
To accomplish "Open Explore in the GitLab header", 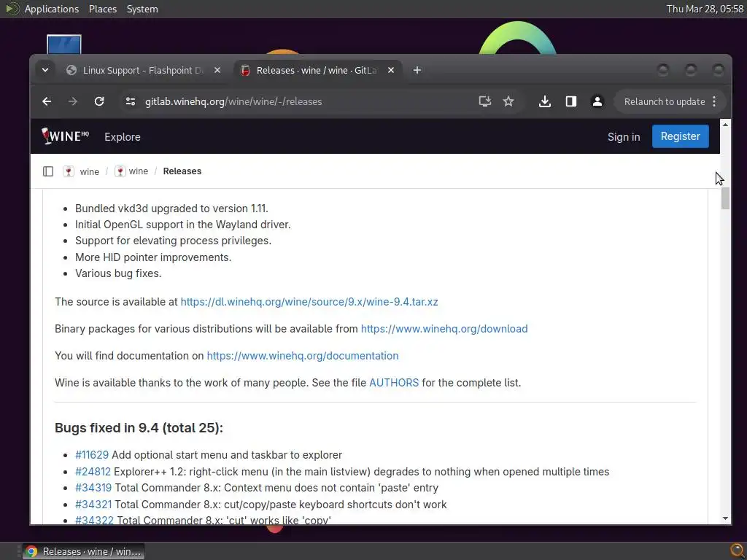I will coord(123,136).
